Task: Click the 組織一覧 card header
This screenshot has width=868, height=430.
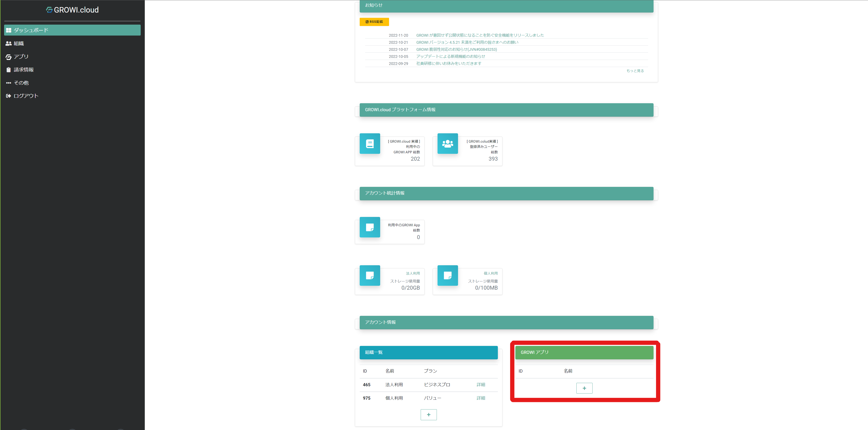Action: (429, 353)
